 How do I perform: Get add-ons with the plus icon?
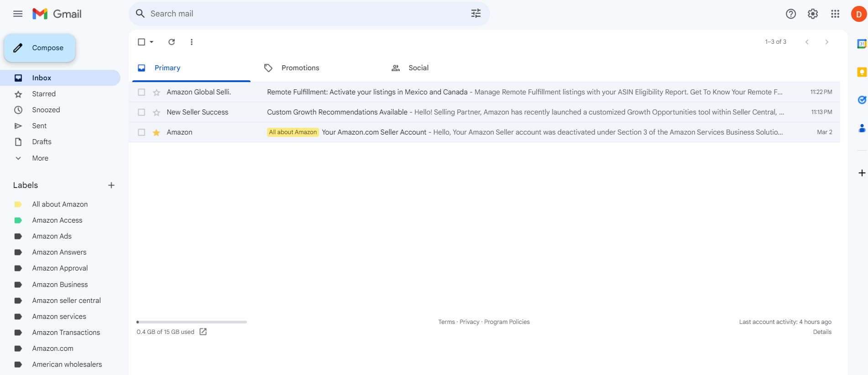[x=862, y=173]
